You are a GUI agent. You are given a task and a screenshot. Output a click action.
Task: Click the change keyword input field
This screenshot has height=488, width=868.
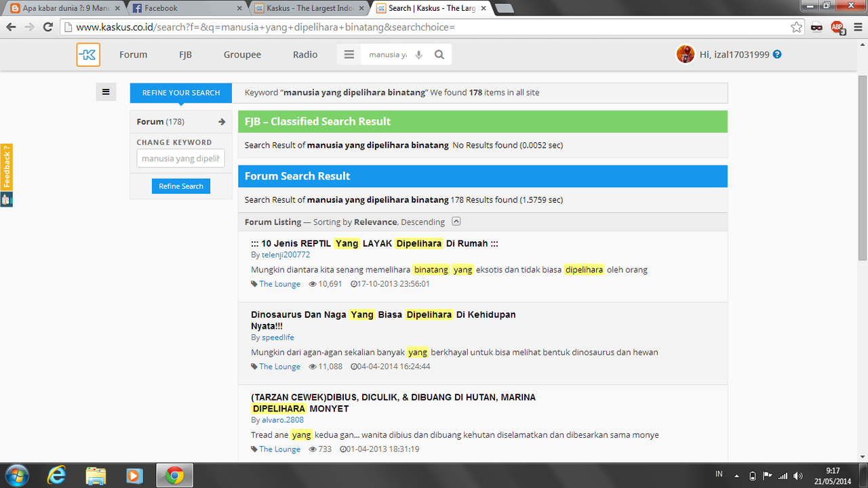point(180,159)
